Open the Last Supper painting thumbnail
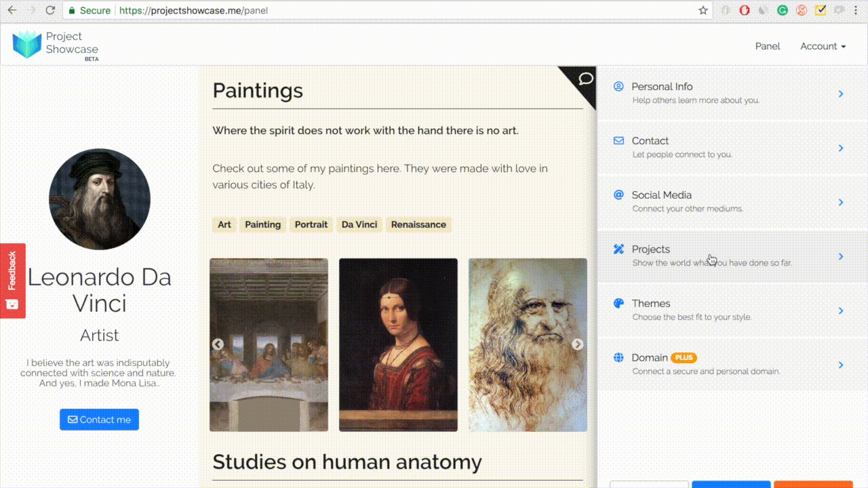This screenshot has height=488, width=868. point(269,345)
